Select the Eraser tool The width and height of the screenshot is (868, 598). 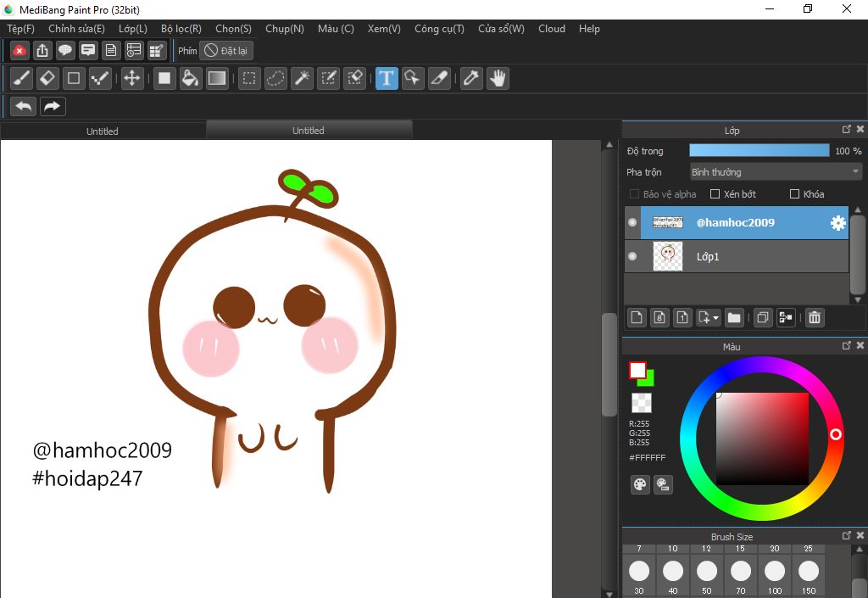point(48,79)
